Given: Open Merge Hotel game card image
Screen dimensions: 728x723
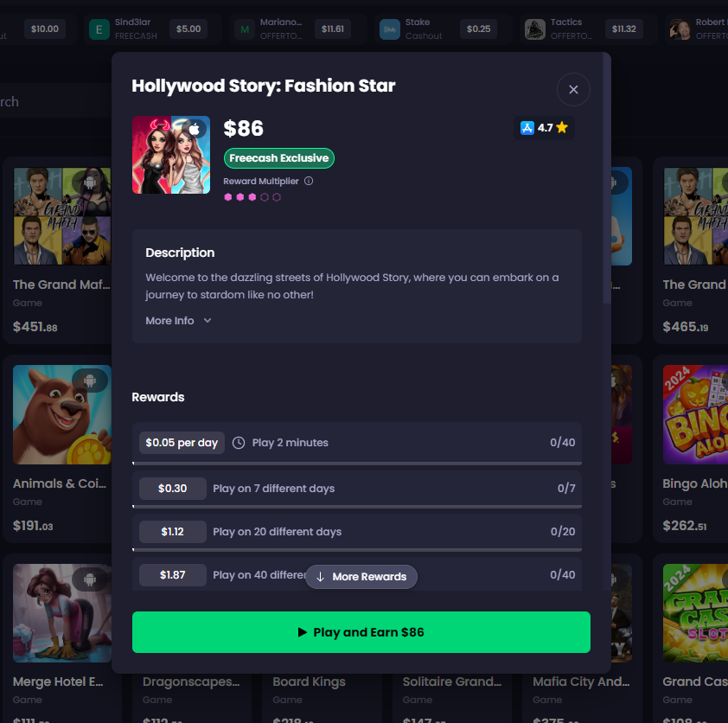Looking at the screenshot, I should coord(62,613).
